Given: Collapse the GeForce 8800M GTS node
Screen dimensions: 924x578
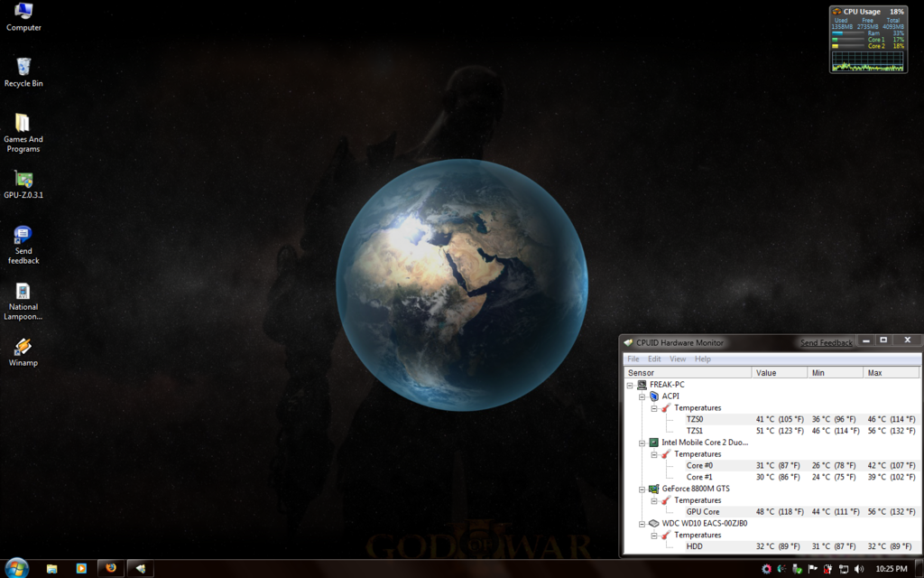Looking at the screenshot, I should (x=642, y=489).
